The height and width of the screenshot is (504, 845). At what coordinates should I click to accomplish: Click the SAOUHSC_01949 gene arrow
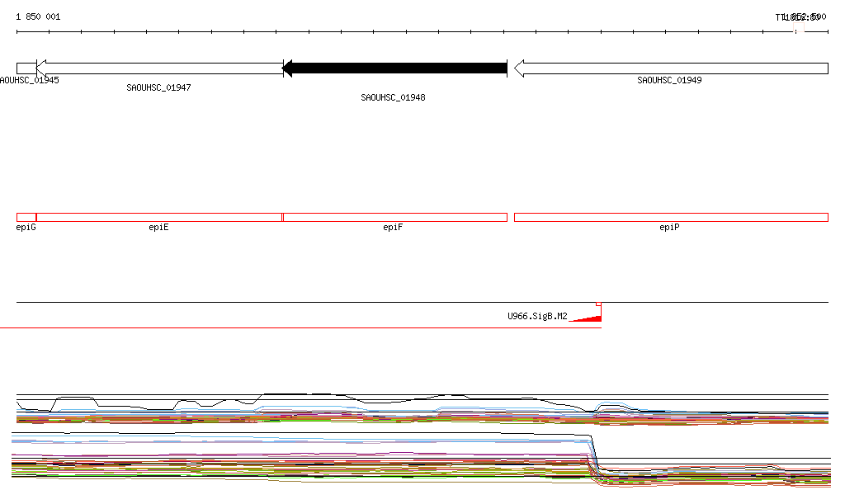(x=671, y=68)
